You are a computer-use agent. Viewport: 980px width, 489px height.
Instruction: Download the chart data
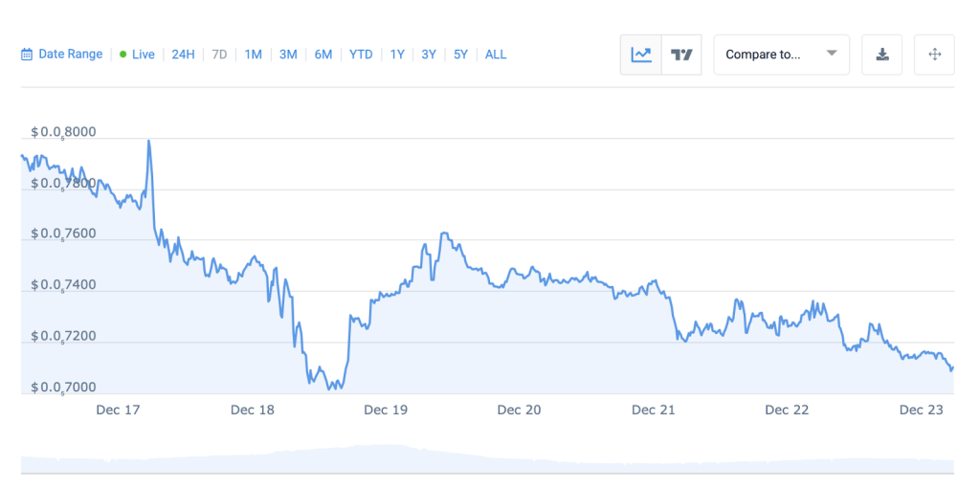click(x=882, y=55)
